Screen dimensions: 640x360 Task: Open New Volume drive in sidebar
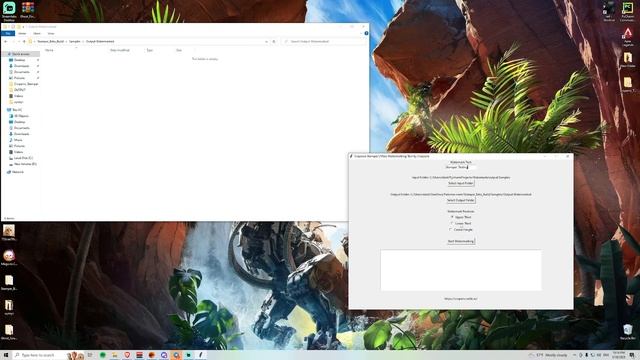click(25, 164)
